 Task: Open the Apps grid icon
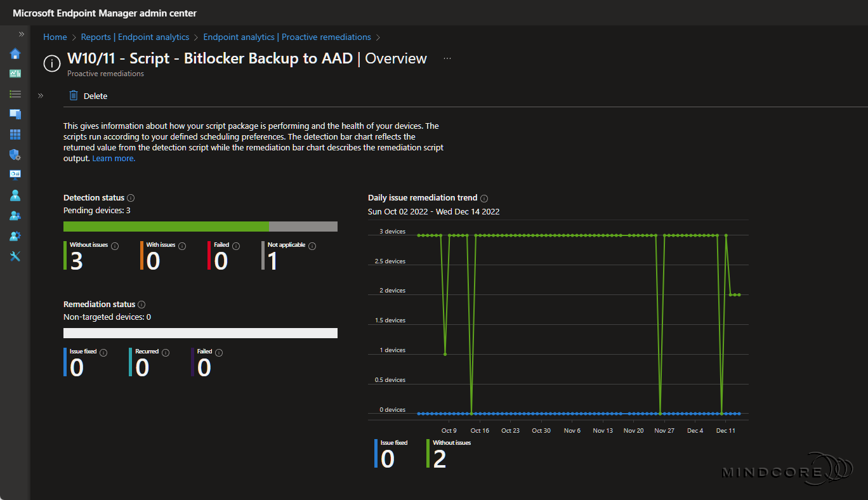(x=15, y=134)
